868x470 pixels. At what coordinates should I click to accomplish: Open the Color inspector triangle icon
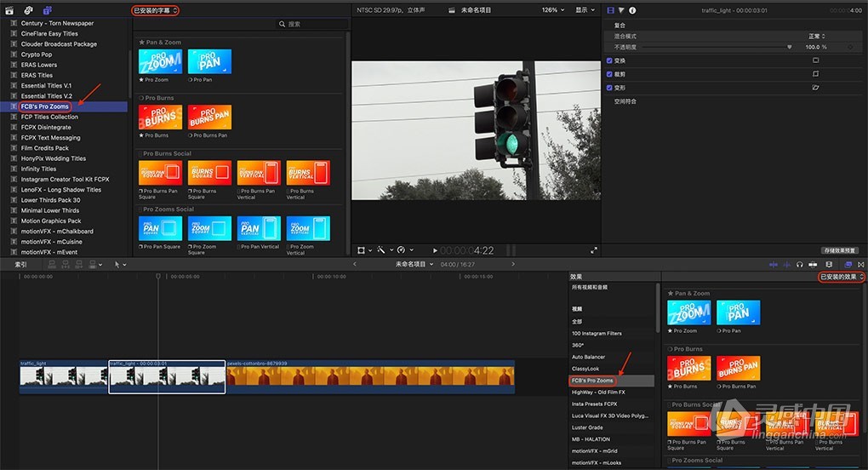(621, 10)
